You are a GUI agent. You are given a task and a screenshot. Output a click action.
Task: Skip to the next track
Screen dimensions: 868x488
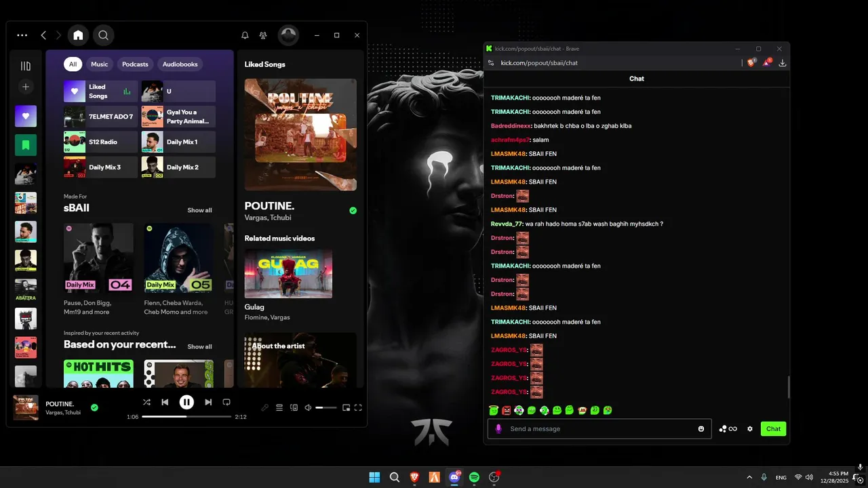click(208, 402)
